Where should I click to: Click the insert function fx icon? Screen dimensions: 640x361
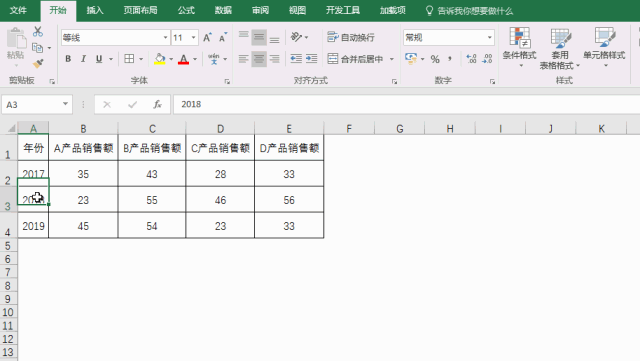point(158,105)
